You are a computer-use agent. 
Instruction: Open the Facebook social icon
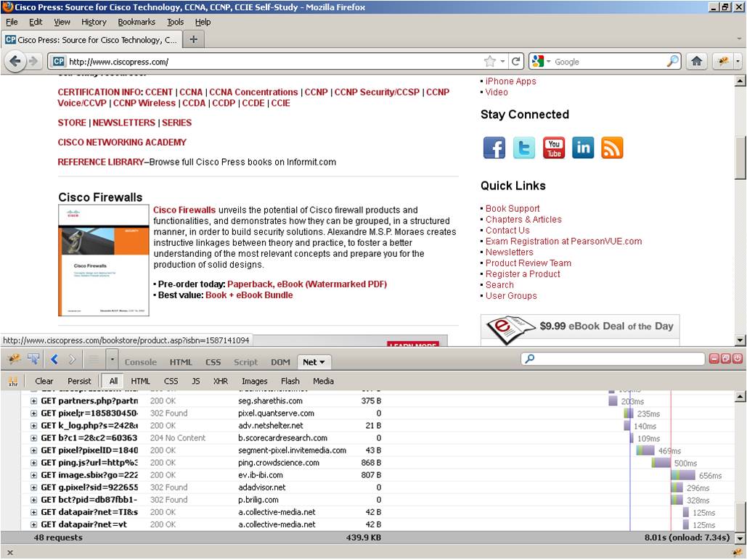[x=494, y=148]
